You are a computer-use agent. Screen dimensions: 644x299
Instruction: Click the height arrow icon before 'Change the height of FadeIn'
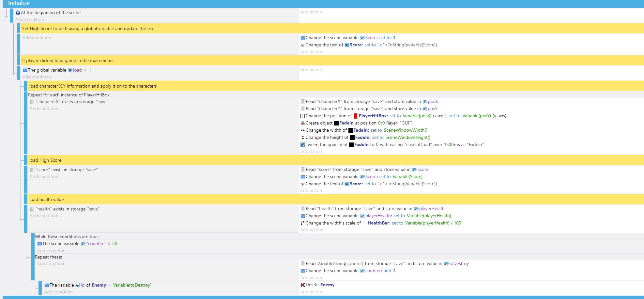coord(303,138)
